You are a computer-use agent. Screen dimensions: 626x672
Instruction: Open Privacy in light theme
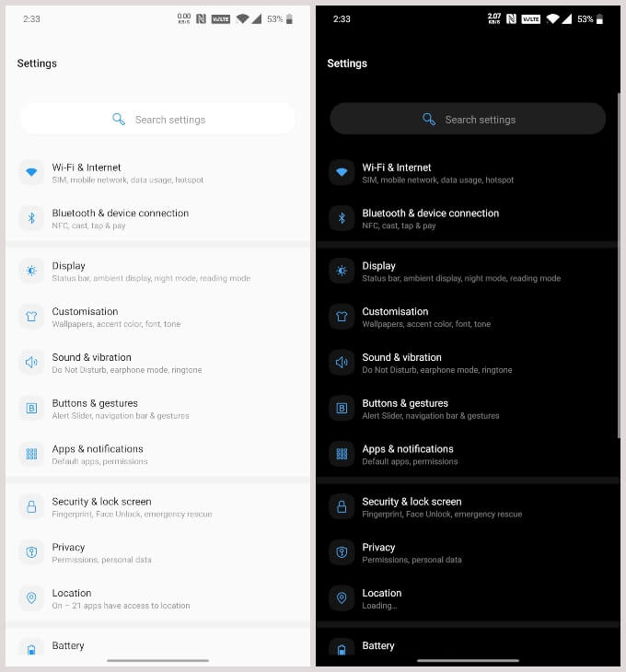point(157,553)
